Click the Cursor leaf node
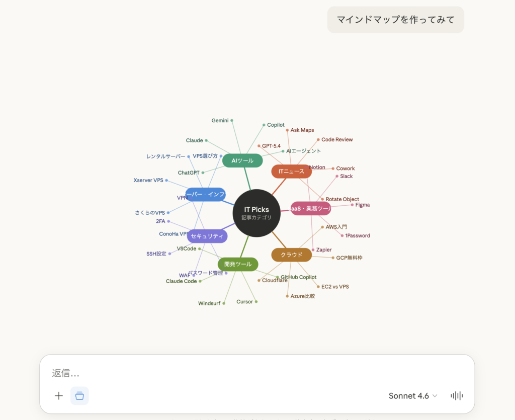This screenshot has height=420, width=515. point(245,302)
